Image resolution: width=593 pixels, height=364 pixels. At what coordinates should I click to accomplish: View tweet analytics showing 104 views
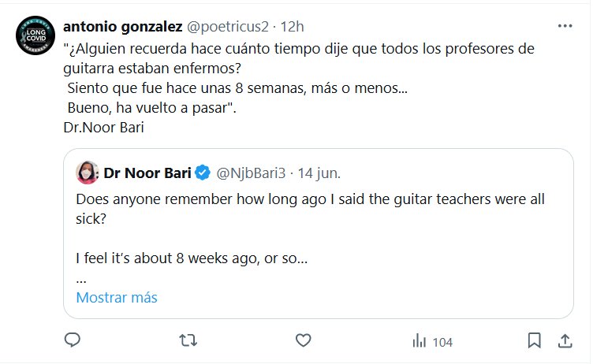[432, 341]
